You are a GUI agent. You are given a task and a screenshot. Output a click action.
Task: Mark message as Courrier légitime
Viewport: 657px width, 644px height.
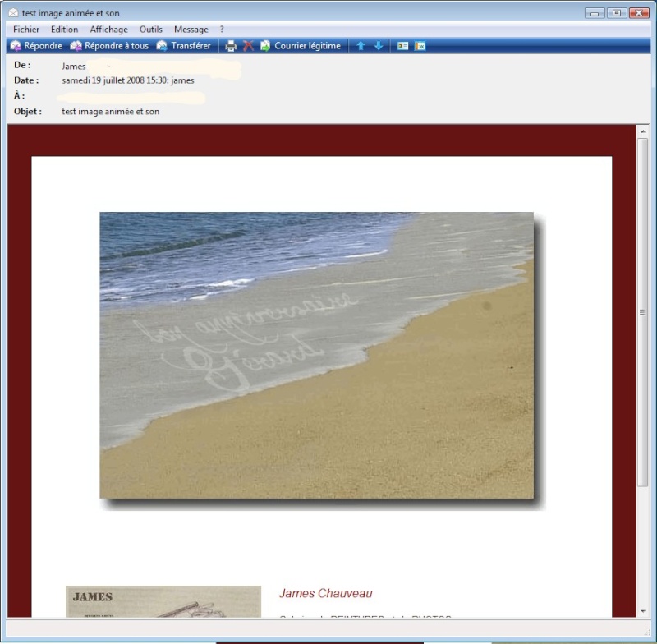pos(301,46)
